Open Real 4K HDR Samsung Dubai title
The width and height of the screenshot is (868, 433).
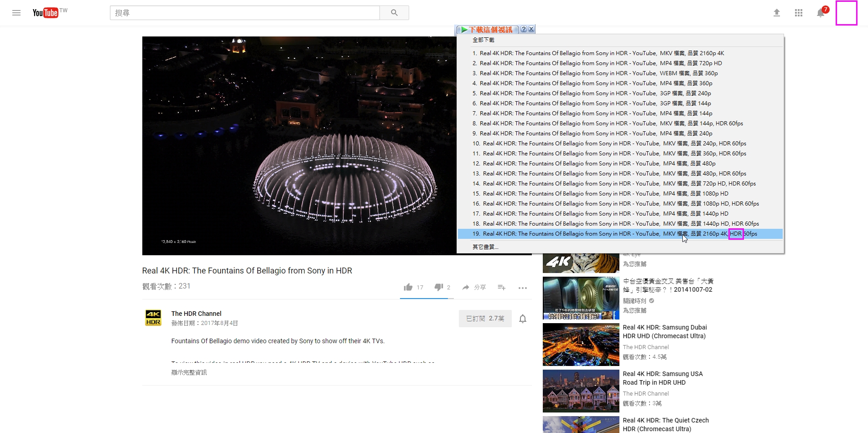(x=665, y=332)
